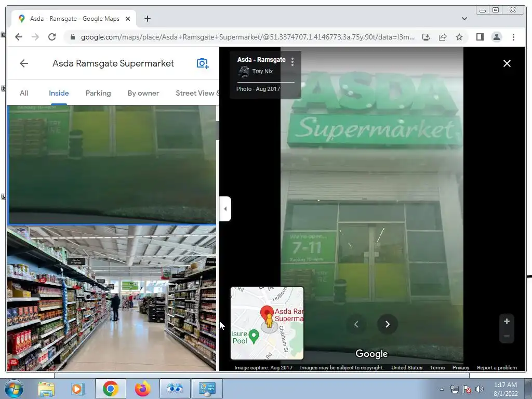Share this page from the address bar
Image resolution: width=532 pixels, height=399 pixels.
coord(443,37)
